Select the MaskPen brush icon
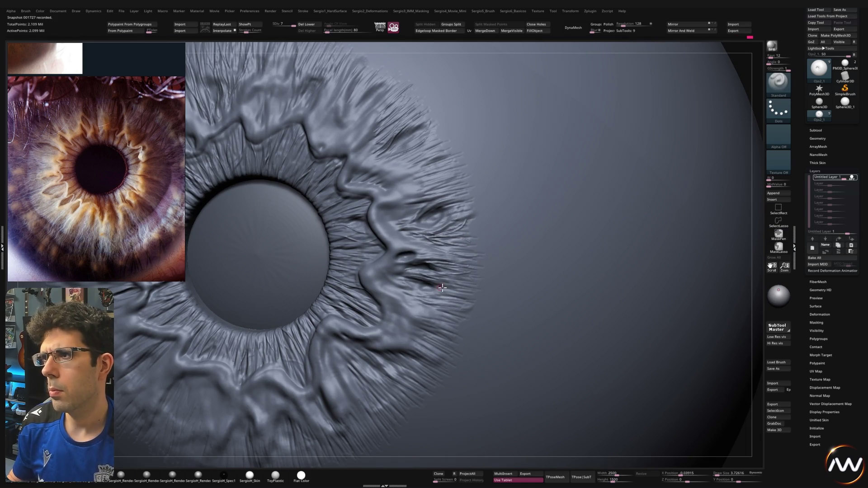 pyautogui.click(x=778, y=234)
